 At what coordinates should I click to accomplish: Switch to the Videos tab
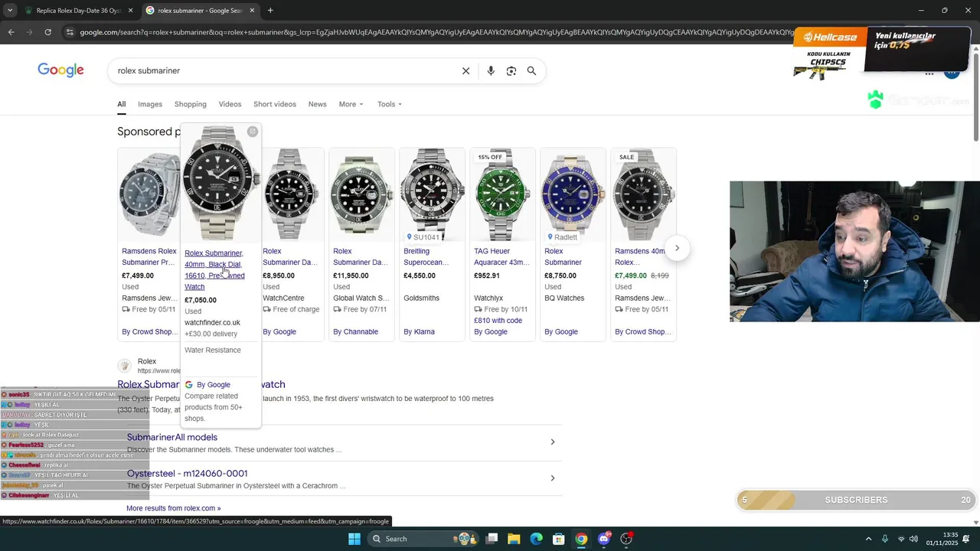(x=230, y=104)
